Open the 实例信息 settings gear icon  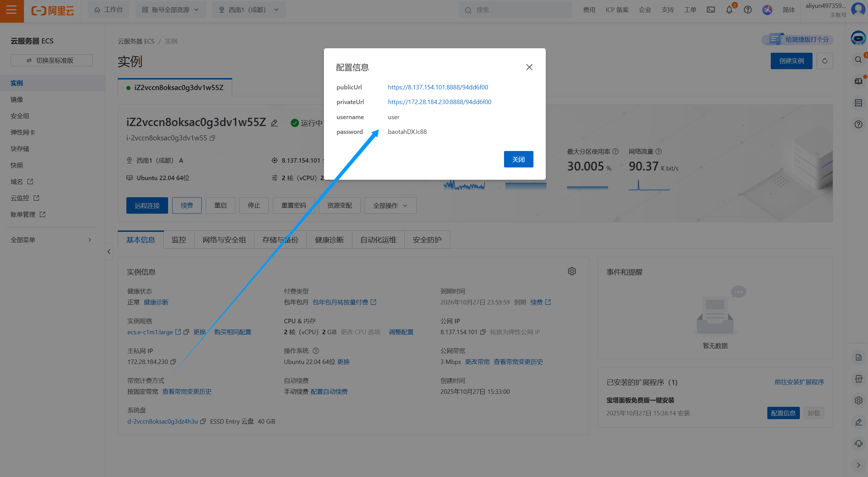pos(572,272)
